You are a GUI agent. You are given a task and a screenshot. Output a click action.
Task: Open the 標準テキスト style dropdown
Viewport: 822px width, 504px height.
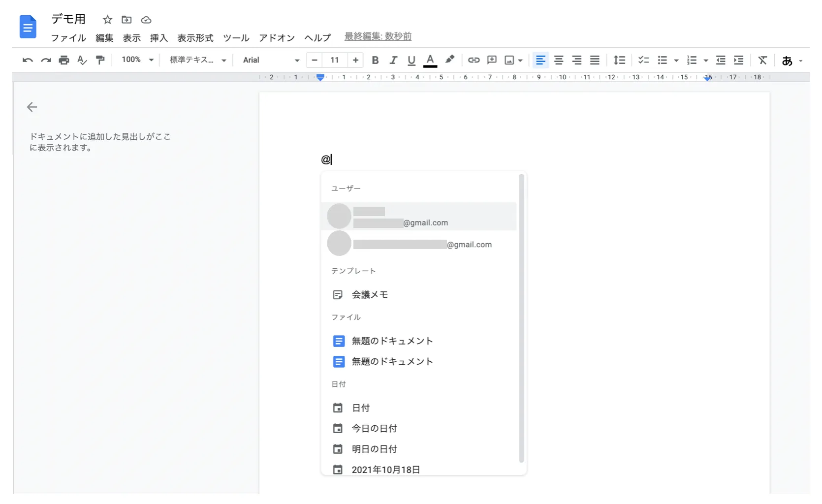[198, 60]
